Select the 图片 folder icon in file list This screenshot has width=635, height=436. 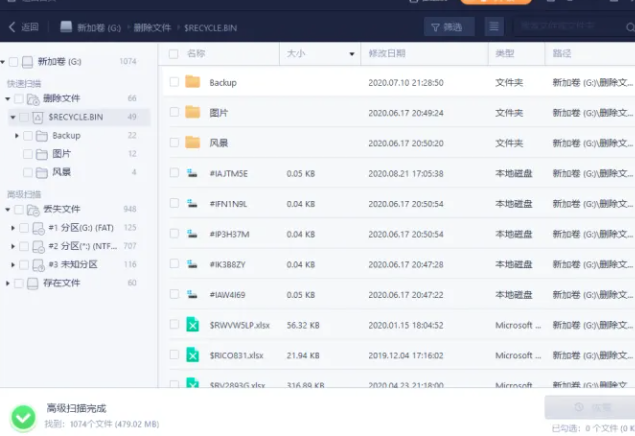pyautogui.click(x=193, y=113)
